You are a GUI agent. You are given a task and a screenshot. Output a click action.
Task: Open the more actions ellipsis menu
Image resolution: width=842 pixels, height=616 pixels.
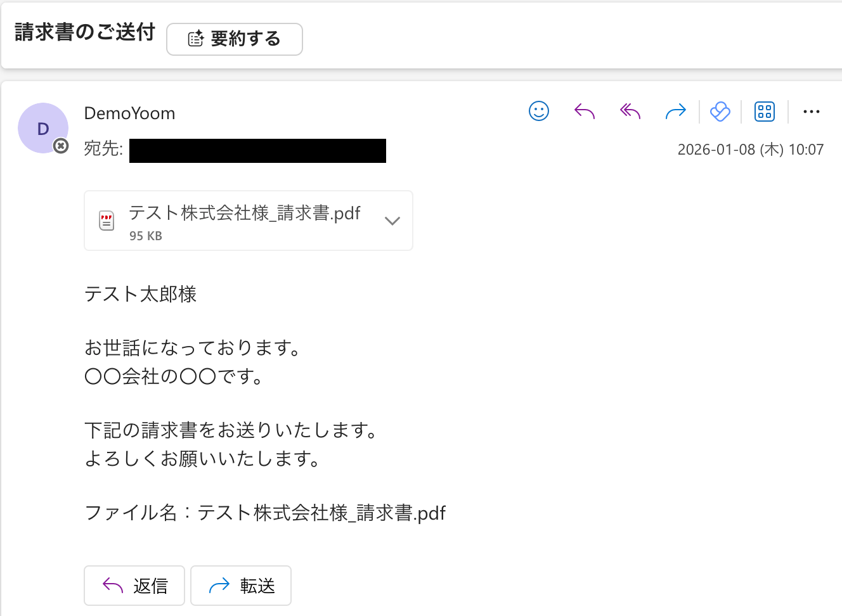coord(812,112)
